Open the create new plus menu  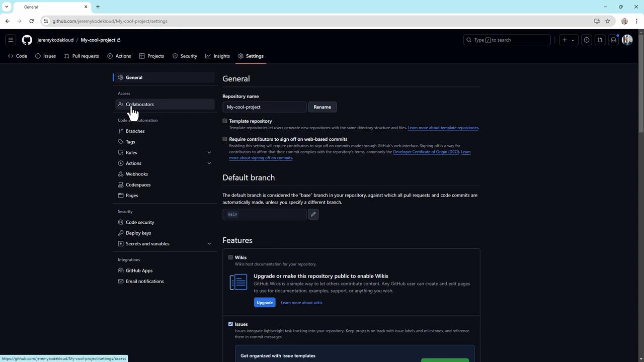pos(565,40)
